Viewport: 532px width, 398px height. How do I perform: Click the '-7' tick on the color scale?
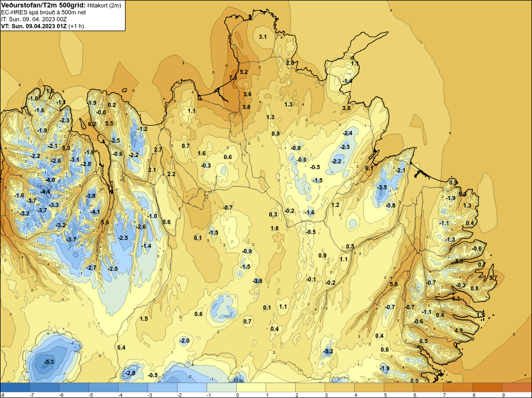click(x=31, y=395)
